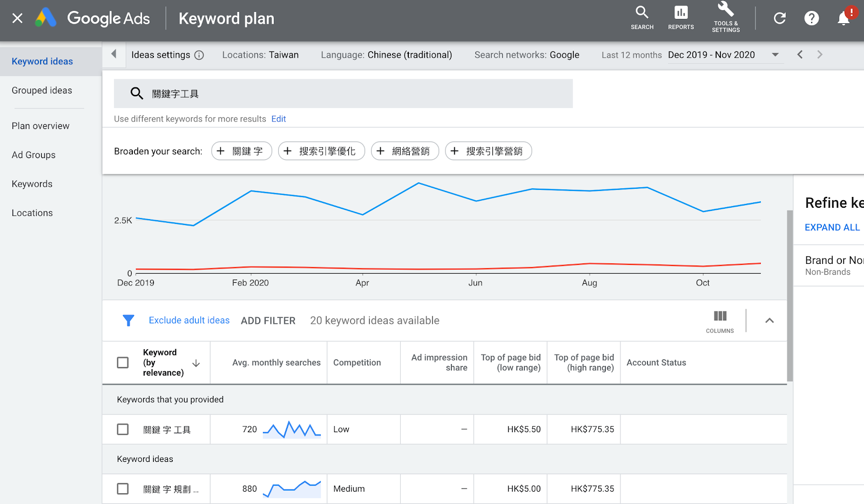Click Top of page bid high range header
The height and width of the screenshot is (504, 864).
pos(584,363)
